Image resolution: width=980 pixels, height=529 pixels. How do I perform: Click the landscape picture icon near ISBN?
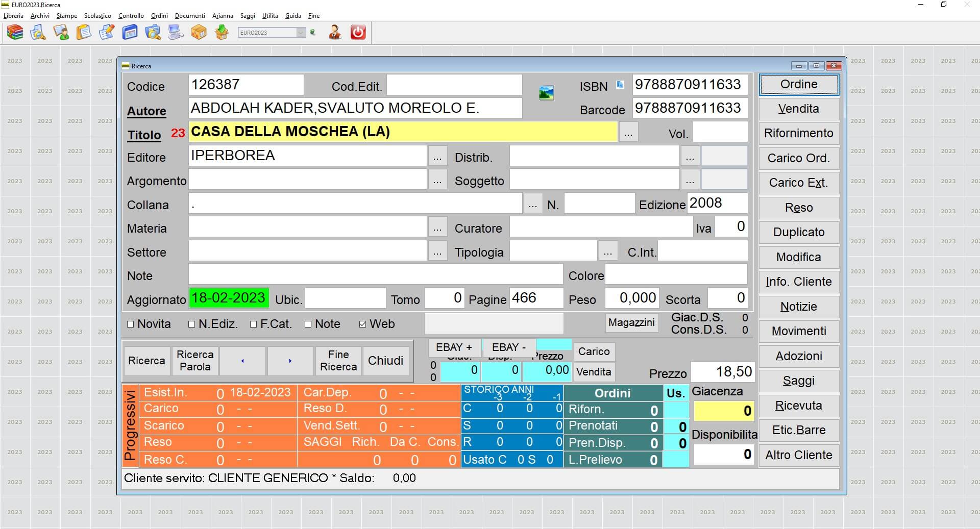tap(546, 93)
